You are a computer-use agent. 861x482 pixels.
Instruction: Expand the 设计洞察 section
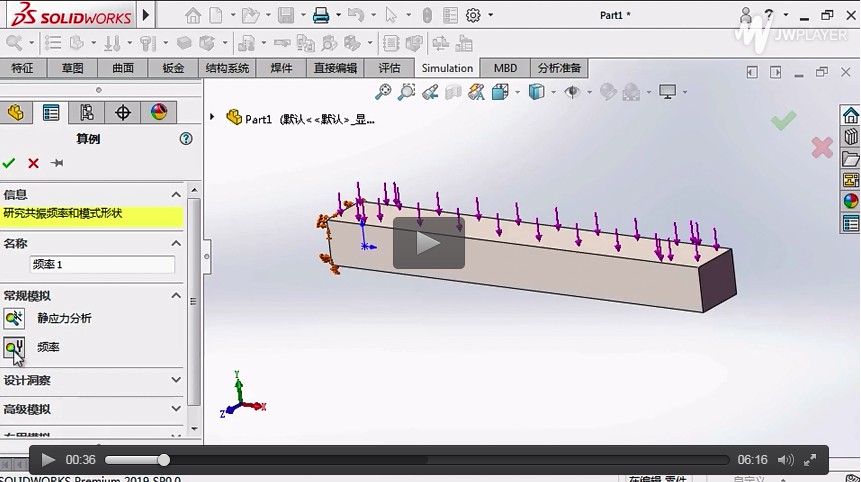click(x=176, y=380)
